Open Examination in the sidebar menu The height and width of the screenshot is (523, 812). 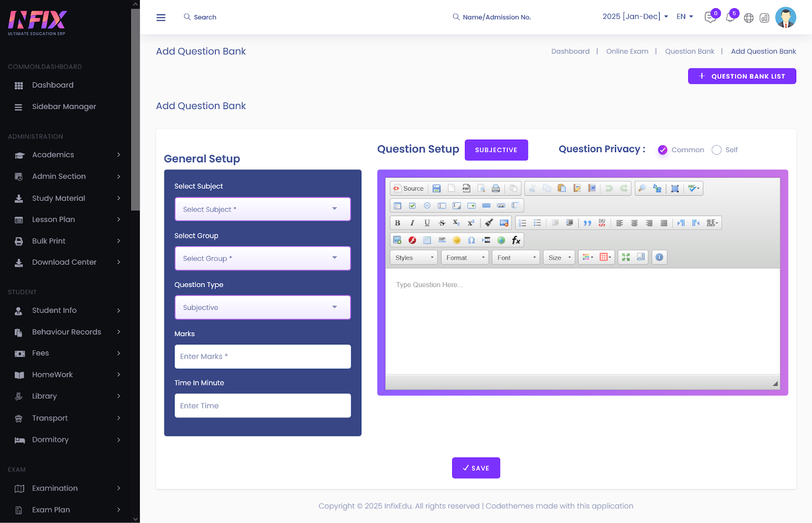coord(69,489)
